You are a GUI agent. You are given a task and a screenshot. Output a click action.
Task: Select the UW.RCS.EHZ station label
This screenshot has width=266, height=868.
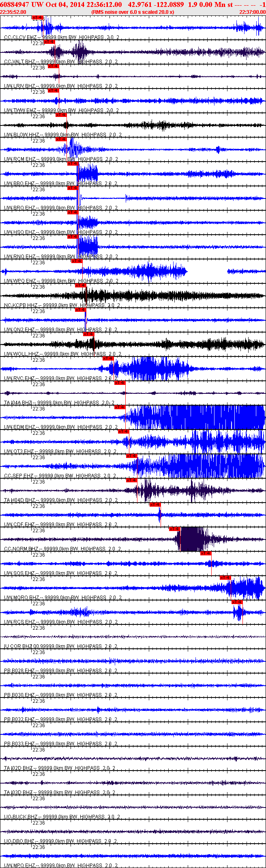pos(61,622)
